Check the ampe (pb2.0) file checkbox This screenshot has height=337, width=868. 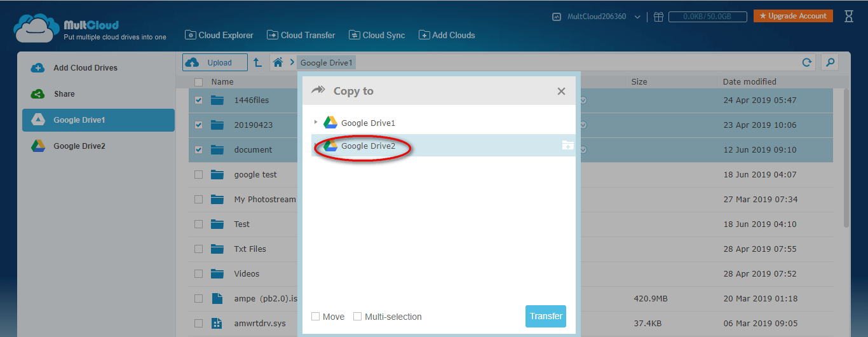tap(198, 299)
